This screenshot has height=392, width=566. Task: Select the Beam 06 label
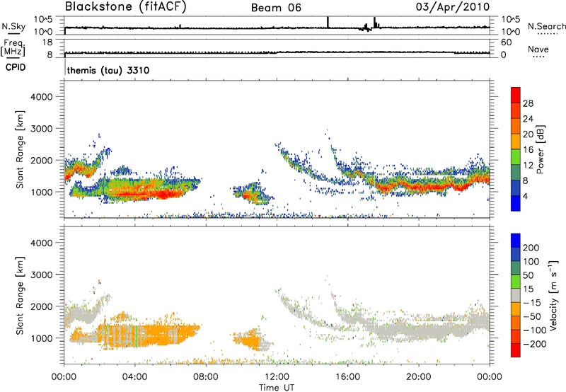pos(276,8)
